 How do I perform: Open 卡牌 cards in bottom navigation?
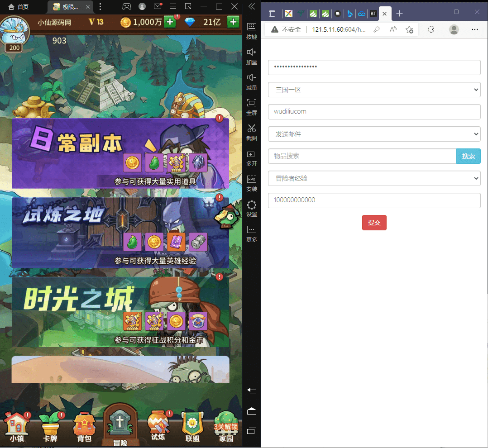50,427
